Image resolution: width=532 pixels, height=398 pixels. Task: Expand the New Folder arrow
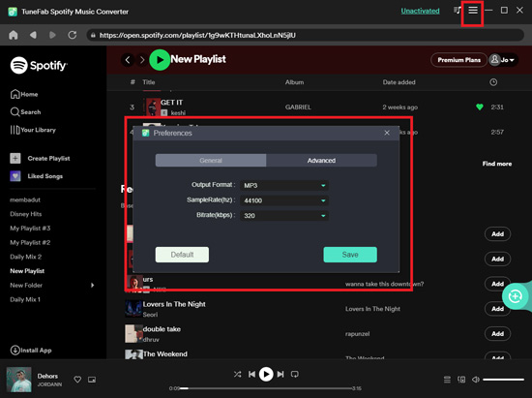pyautogui.click(x=92, y=286)
